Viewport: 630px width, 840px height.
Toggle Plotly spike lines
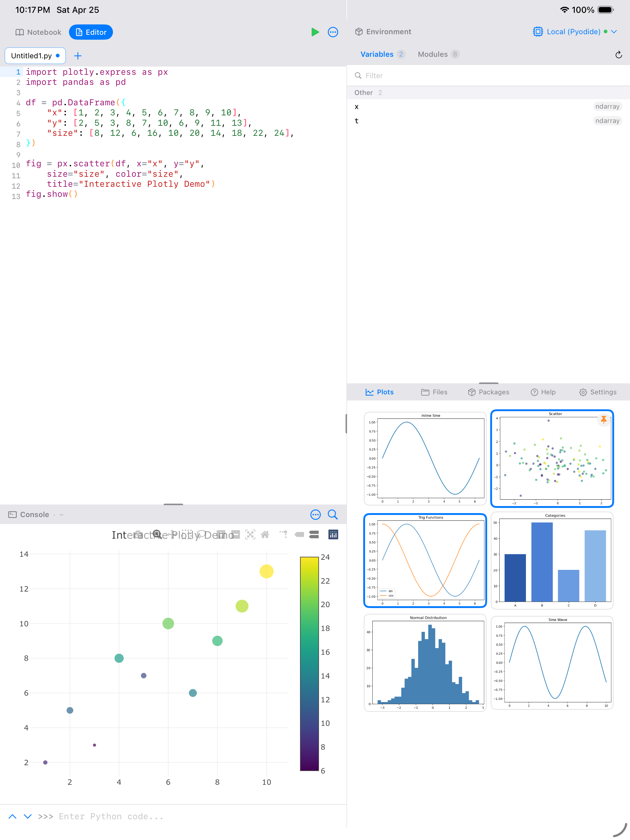[x=283, y=535]
